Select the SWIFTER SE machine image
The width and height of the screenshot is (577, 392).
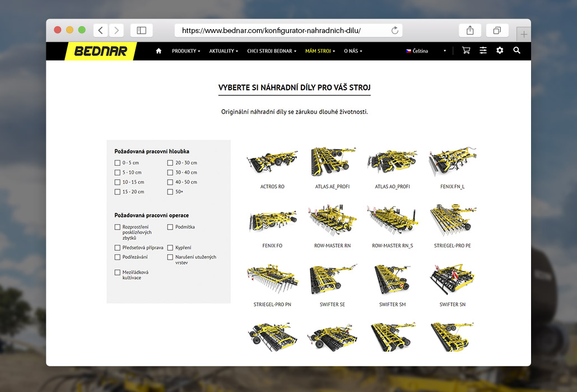(x=332, y=279)
